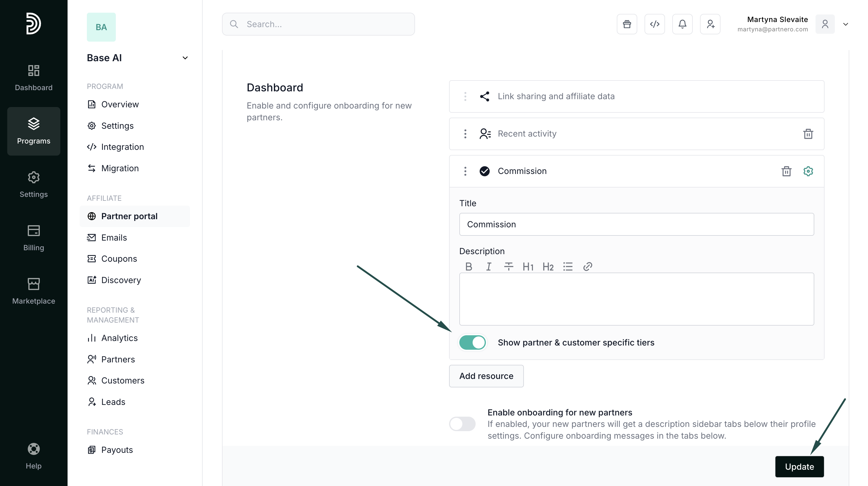Screen dimensions: 868x486
Task: Insert link in the description editor
Action: [x=588, y=267]
